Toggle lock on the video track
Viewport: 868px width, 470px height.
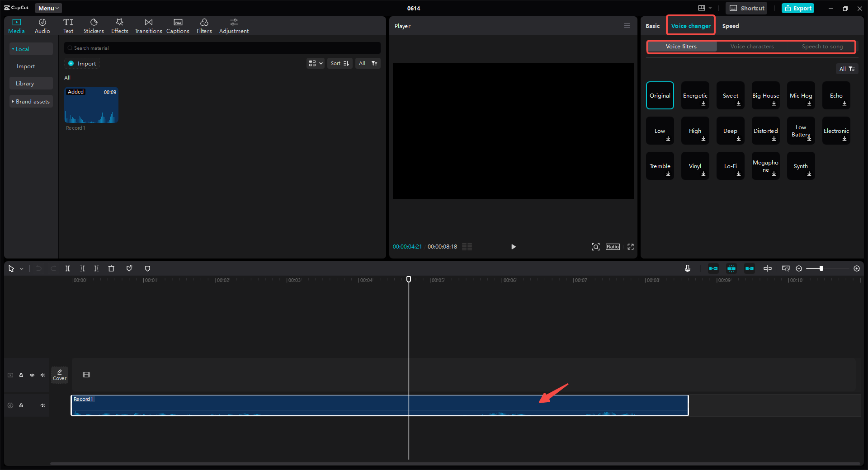click(21, 375)
